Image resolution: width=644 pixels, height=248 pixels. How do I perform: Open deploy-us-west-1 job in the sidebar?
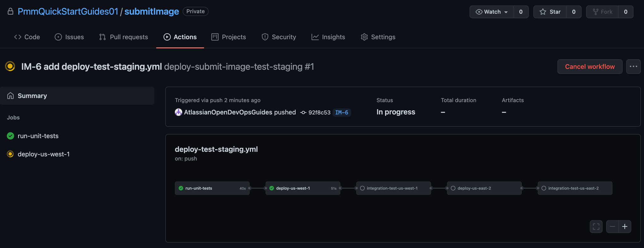(44, 154)
